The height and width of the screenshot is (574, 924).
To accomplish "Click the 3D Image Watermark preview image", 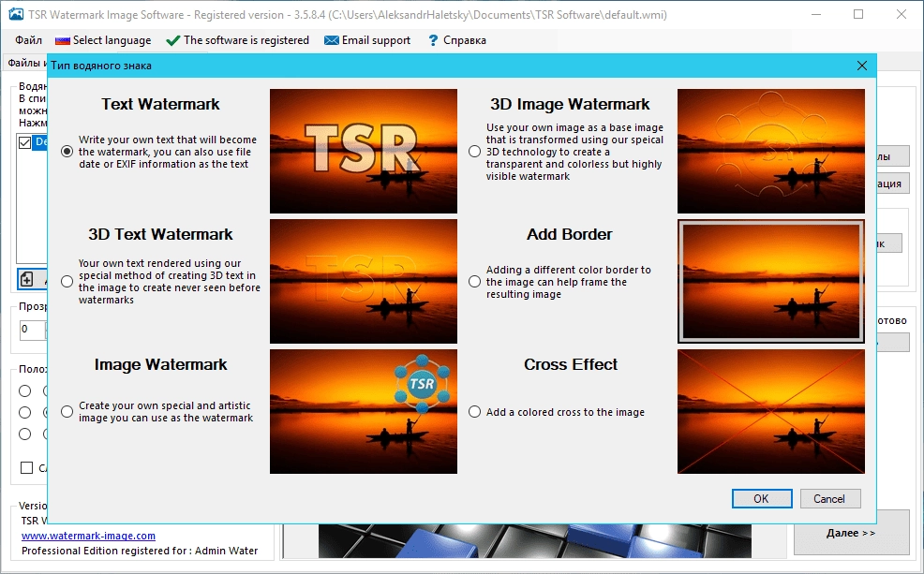I will 771,152.
